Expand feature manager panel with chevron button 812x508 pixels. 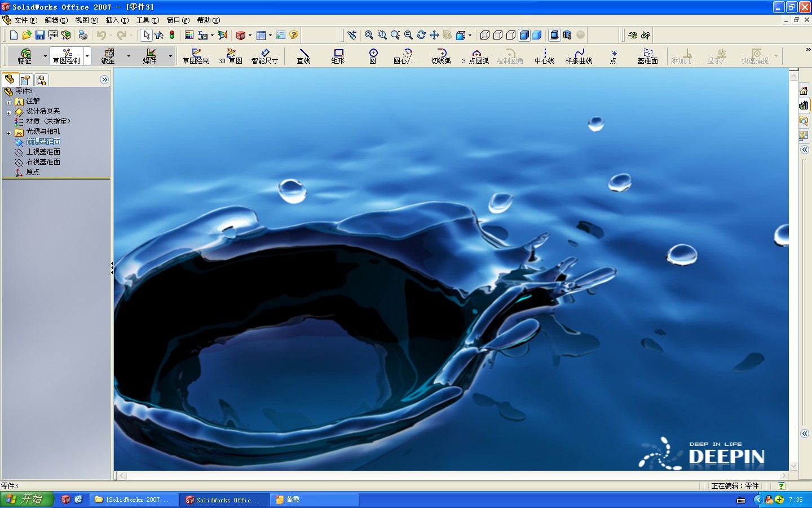104,80
